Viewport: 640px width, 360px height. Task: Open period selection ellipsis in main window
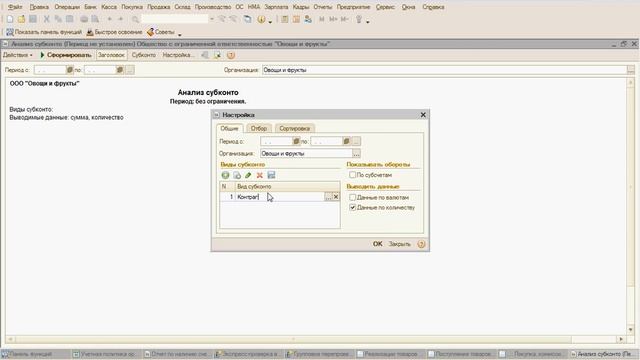pos(129,70)
